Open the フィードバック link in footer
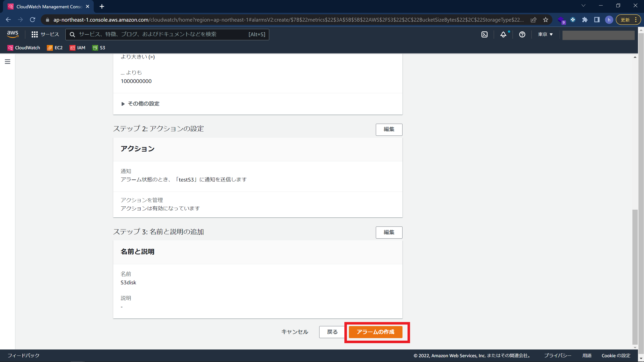This screenshot has width=644, height=362. [24, 355]
